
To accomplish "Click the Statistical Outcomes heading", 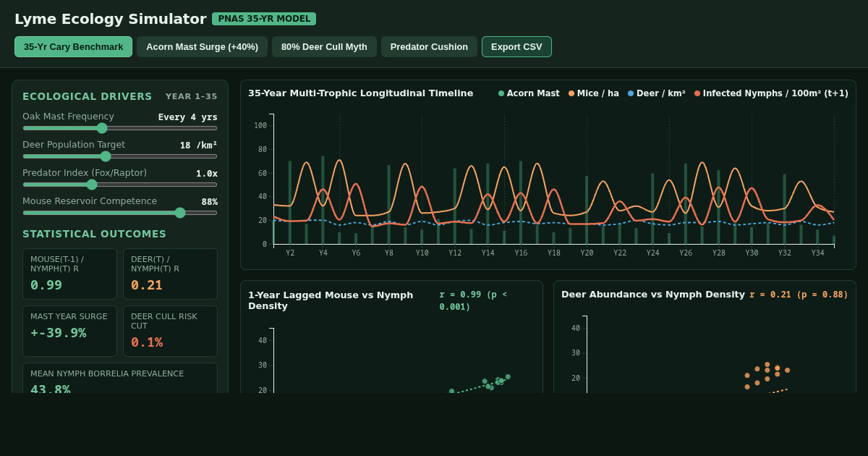I will click(95, 234).
